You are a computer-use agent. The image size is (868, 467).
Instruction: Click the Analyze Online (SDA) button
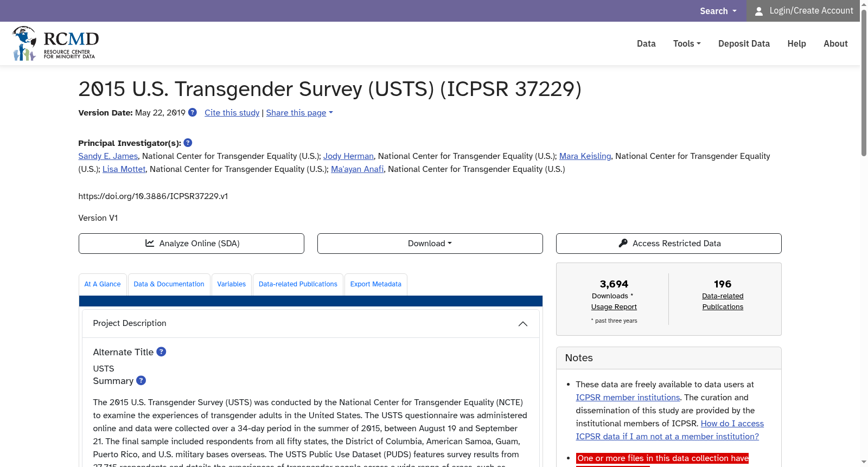(192, 244)
